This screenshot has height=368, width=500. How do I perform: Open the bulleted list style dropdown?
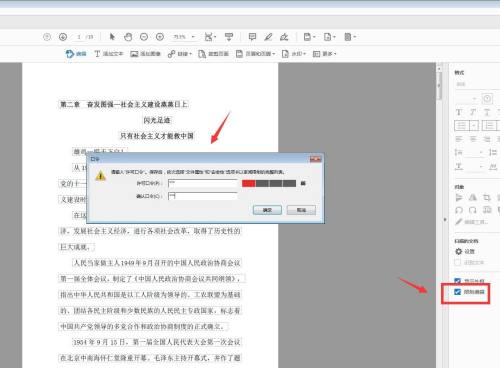click(x=474, y=126)
